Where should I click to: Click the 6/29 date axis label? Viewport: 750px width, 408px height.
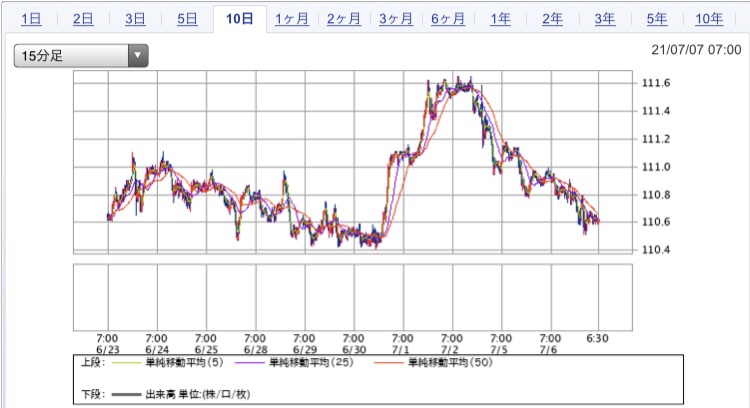(305, 350)
